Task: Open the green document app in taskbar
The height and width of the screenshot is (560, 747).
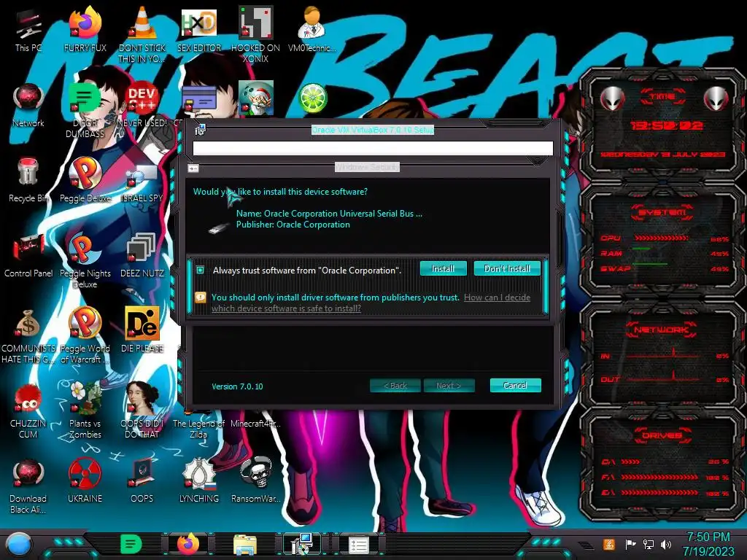Action: click(x=131, y=544)
